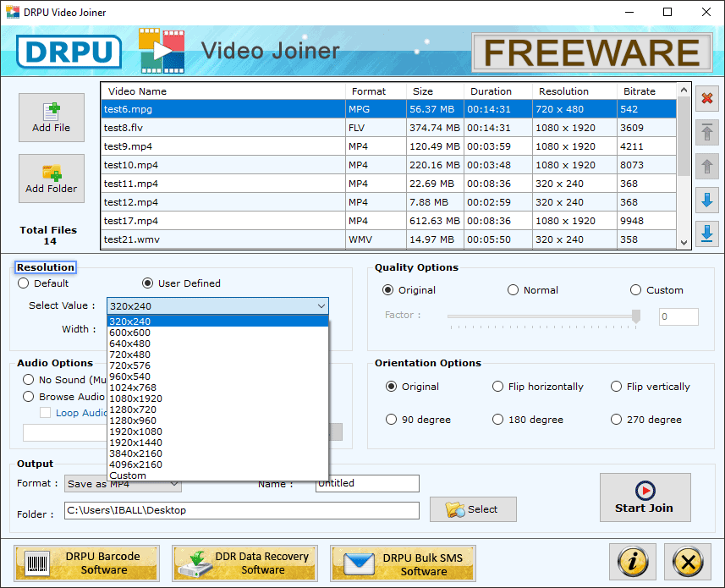Choose 720x576 from resolution list

(217, 365)
